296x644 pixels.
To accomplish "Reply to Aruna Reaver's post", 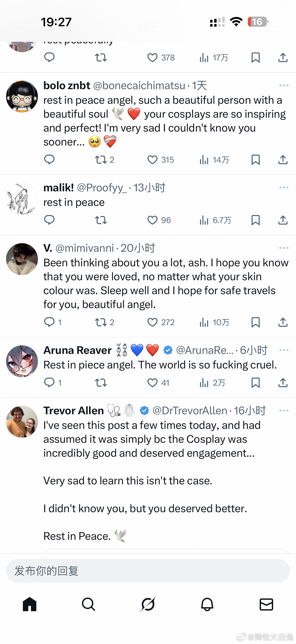I will pos(49,382).
